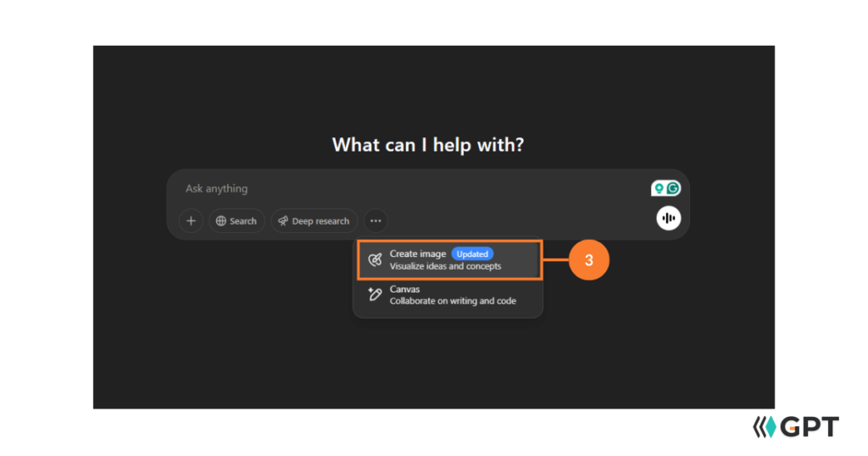Start voice mode with the waveform icon
The width and height of the screenshot is (868, 456).
pyautogui.click(x=669, y=218)
